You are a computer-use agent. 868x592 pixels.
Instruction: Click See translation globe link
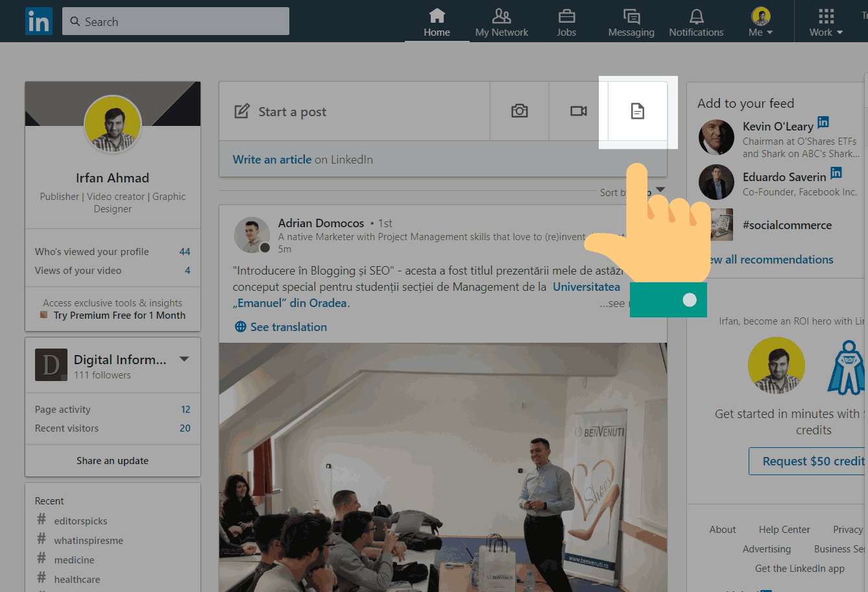(x=281, y=327)
